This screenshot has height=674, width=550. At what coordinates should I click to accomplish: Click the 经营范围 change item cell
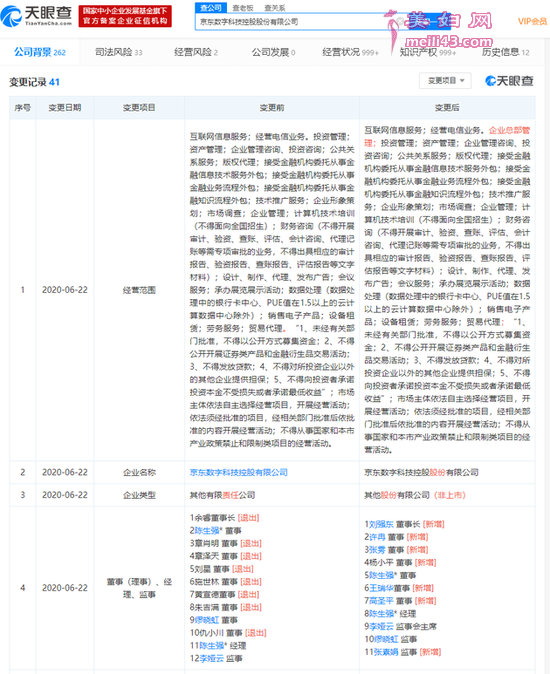pyautogui.click(x=139, y=290)
